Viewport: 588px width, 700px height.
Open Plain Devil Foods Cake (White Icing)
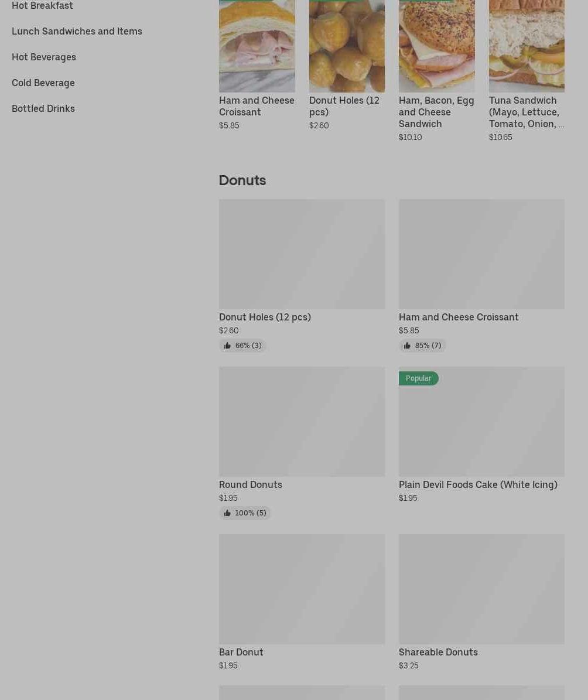pyautogui.click(x=478, y=484)
